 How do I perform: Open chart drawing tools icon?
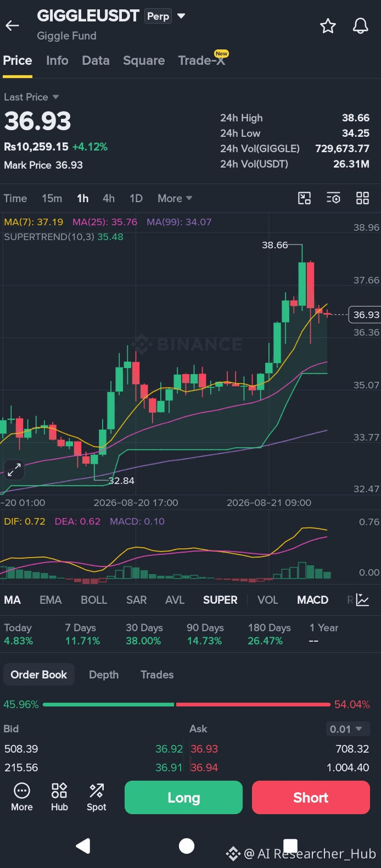[304, 198]
